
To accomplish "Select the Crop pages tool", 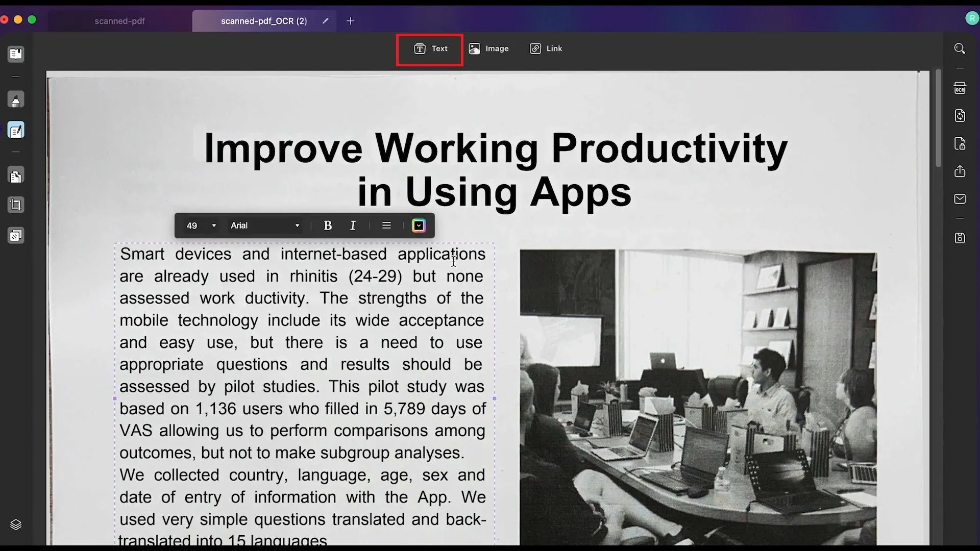I will [x=16, y=205].
